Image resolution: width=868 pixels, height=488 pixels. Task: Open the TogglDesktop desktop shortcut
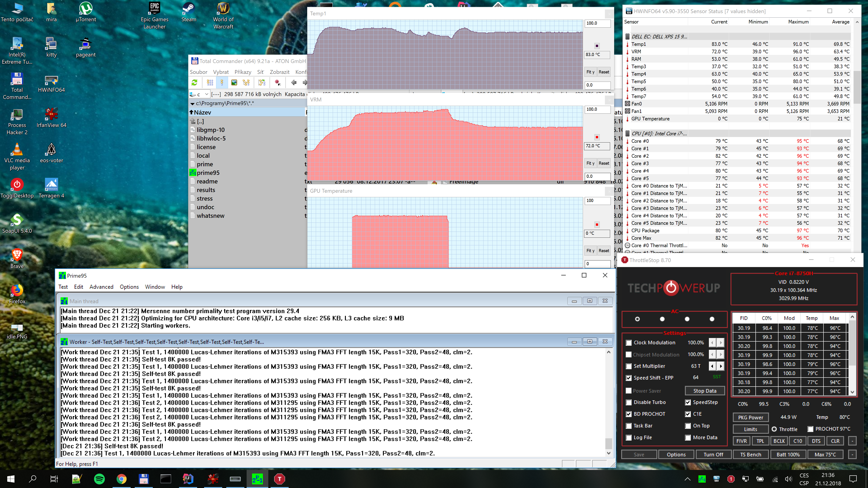(17, 189)
